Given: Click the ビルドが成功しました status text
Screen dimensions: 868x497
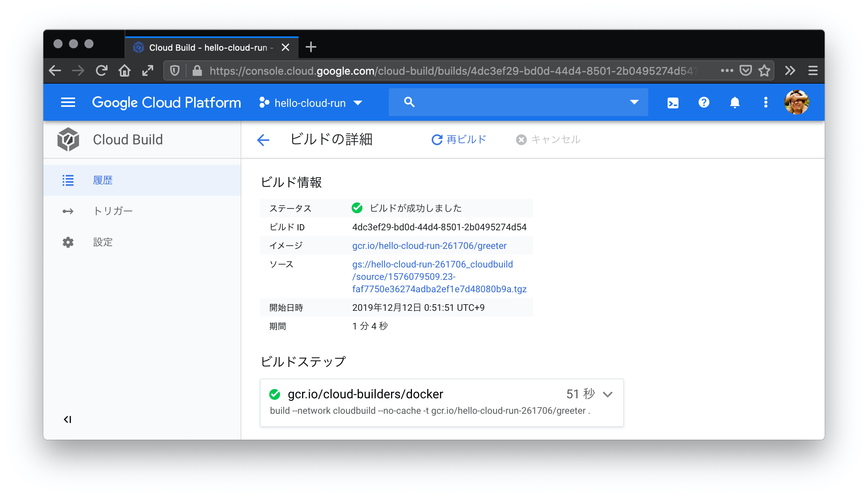Looking at the screenshot, I should 416,208.
